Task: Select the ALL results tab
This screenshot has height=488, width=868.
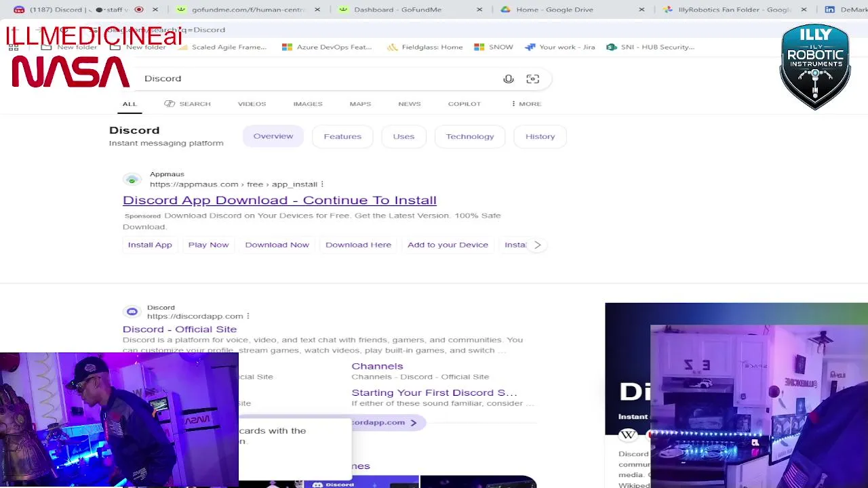Action: click(130, 104)
